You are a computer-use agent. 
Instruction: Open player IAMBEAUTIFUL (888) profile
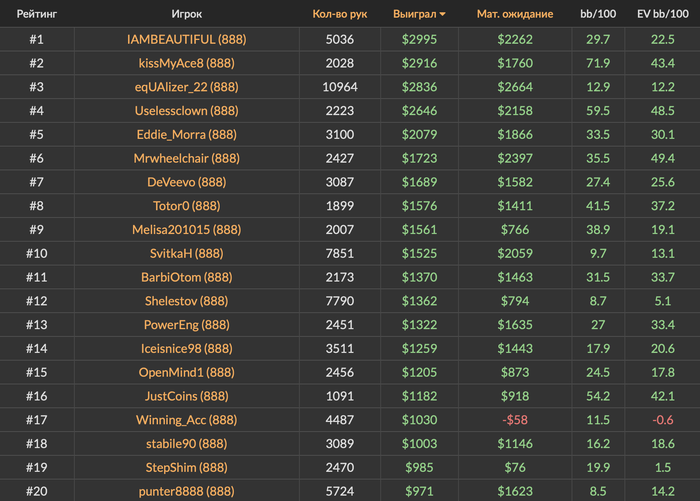pos(187,39)
